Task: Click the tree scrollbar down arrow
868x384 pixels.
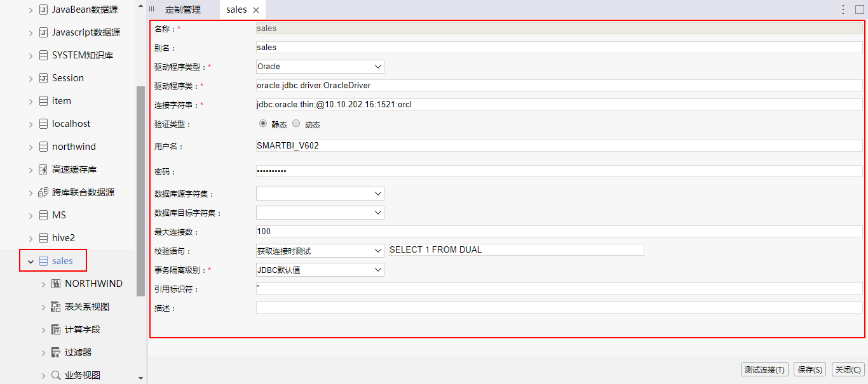Action: coord(141,378)
